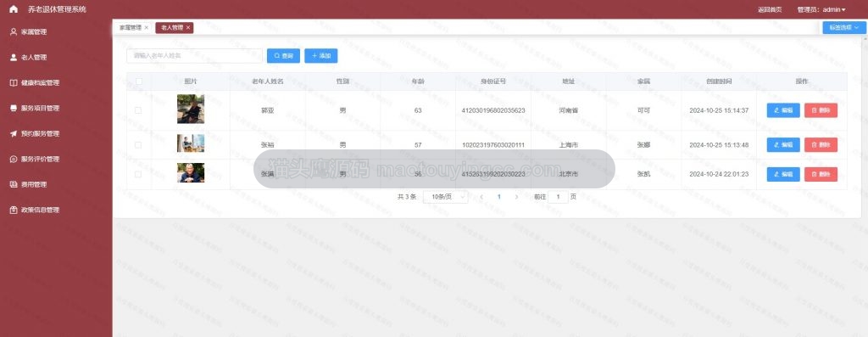This screenshot has height=337, width=868.
Task: Switch to the 老人管理 tab
Action: [x=172, y=27]
